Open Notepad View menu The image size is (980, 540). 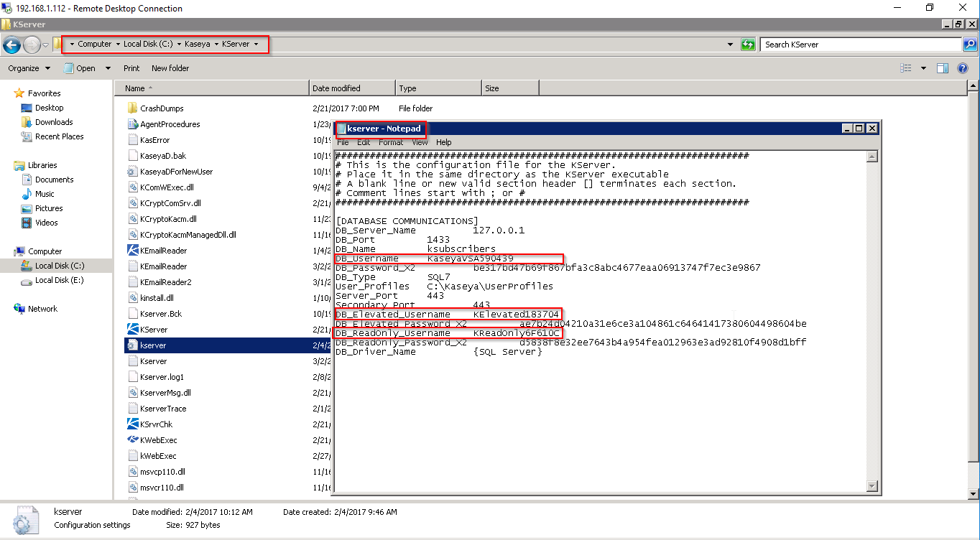click(420, 142)
